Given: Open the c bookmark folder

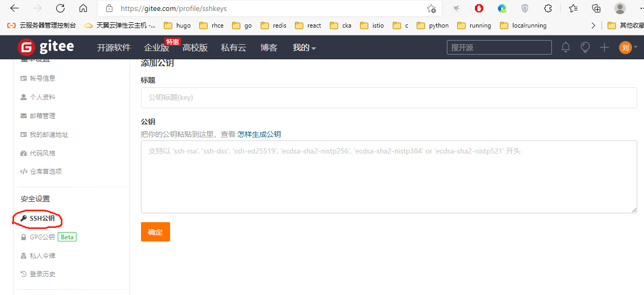Looking at the screenshot, I should point(401,25).
